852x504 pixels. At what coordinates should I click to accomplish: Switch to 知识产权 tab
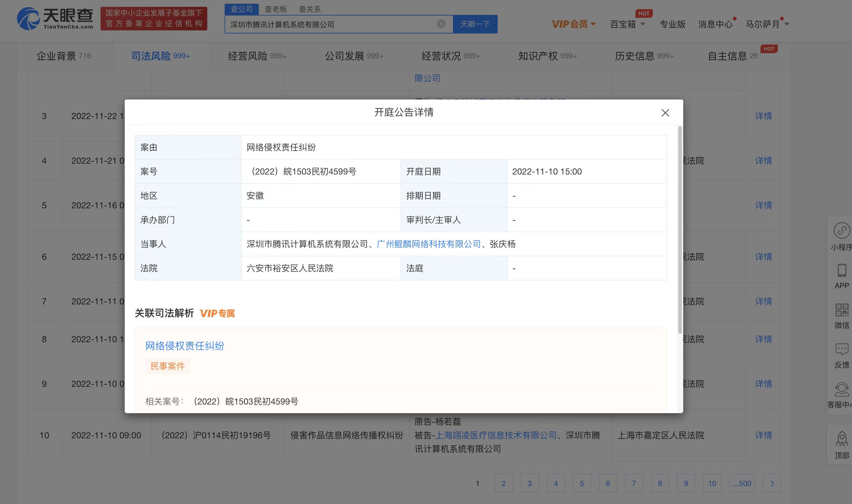pyautogui.click(x=548, y=56)
